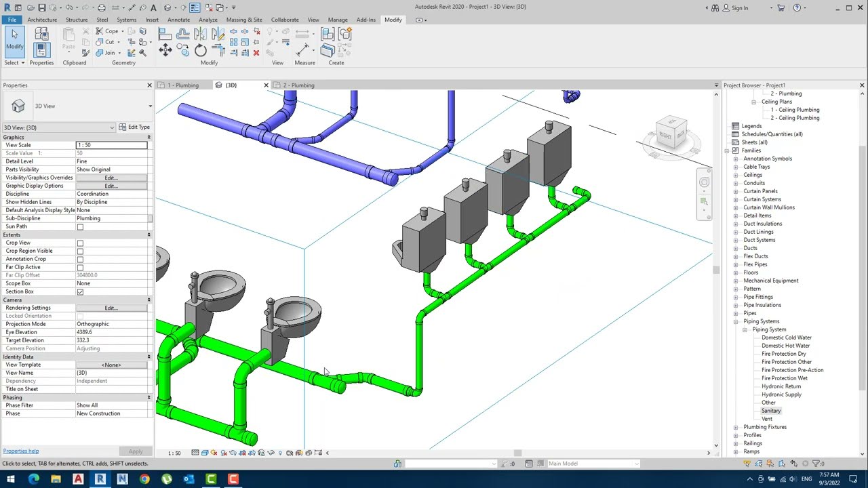Toggle the Crop Region Visible checkbox
The height and width of the screenshot is (488, 868).
80,251
